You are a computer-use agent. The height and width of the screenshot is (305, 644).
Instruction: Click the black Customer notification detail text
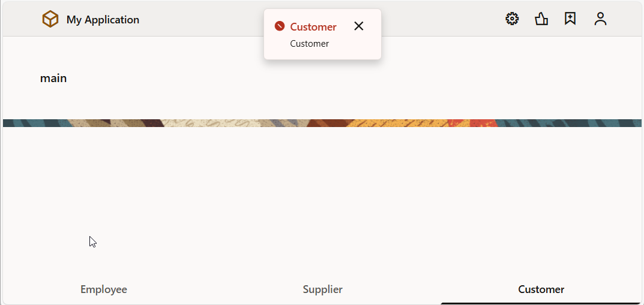coord(309,44)
